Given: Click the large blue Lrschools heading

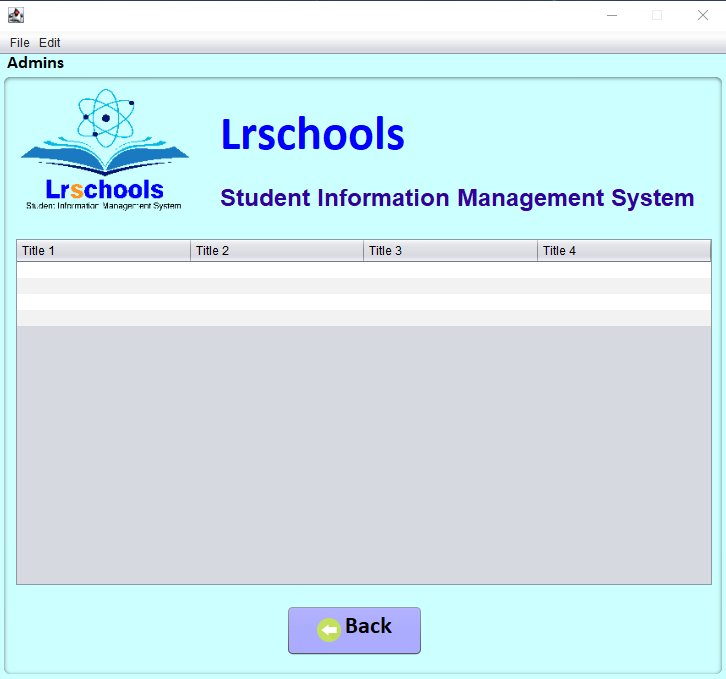Looking at the screenshot, I should point(312,135).
